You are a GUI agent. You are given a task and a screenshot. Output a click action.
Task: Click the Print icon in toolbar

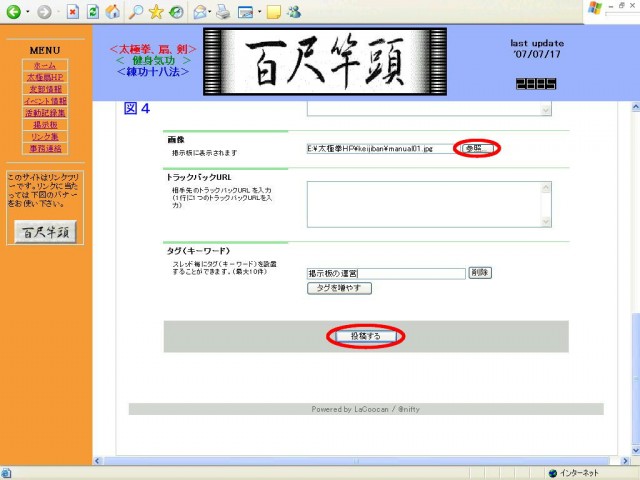tap(223, 12)
